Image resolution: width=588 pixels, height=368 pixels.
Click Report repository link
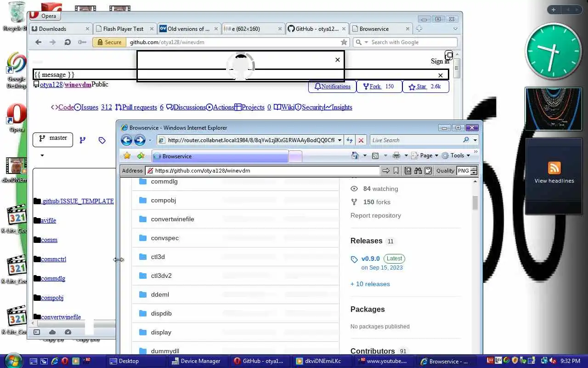coord(376,215)
